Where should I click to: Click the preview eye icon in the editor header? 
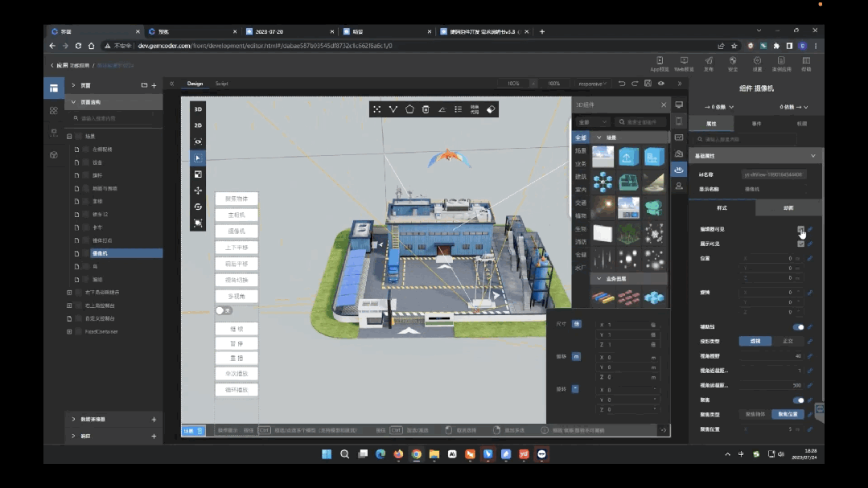[x=661, y=84]
